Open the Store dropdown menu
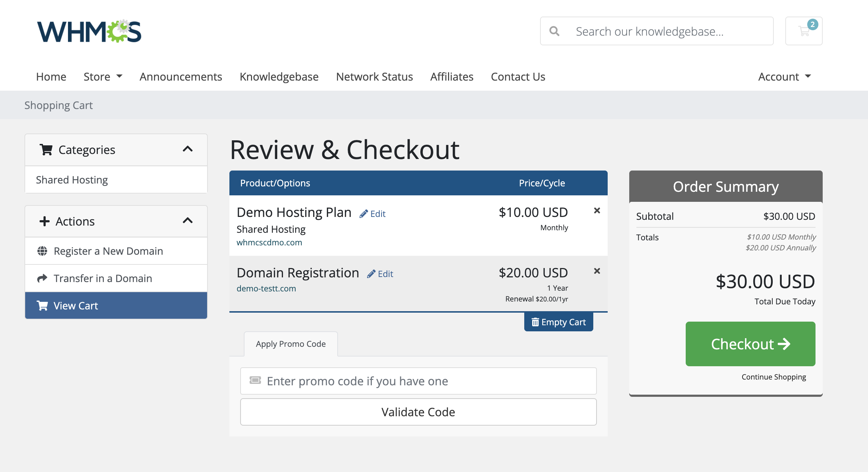Image resolution: width=868 pixels, height=472 pixels. click(103, 77)
